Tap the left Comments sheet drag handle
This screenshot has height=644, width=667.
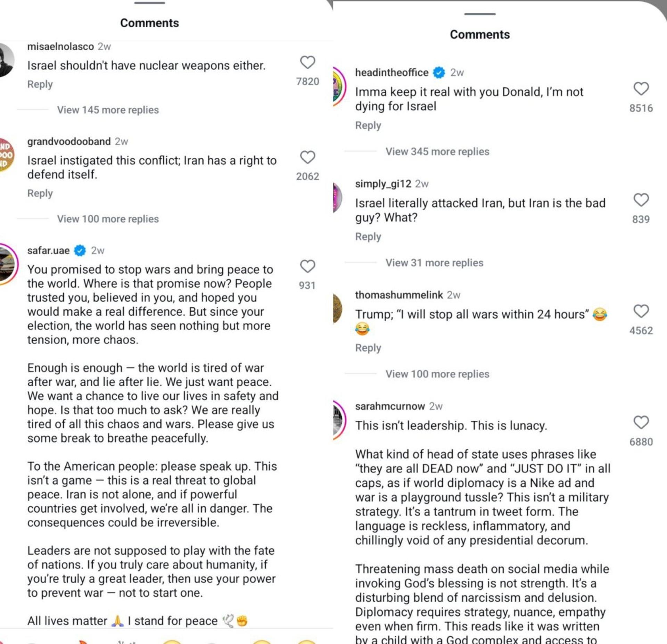(149, 3)
